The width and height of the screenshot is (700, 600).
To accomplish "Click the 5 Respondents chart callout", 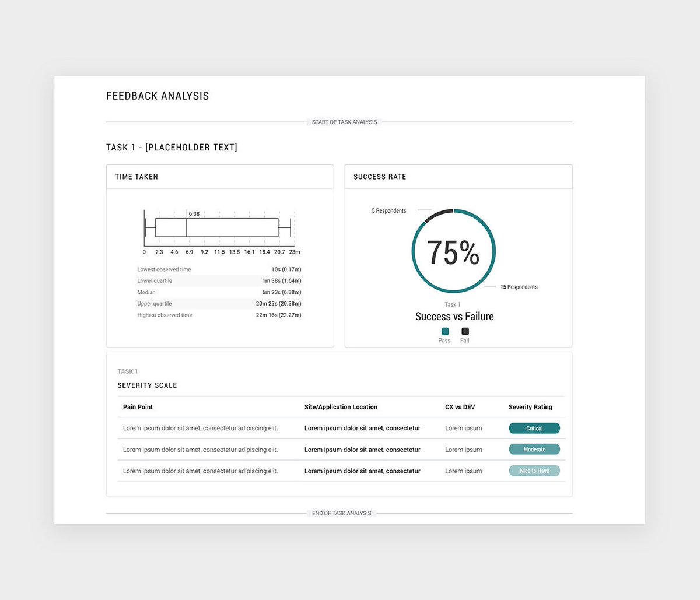I will click(388, 210).
